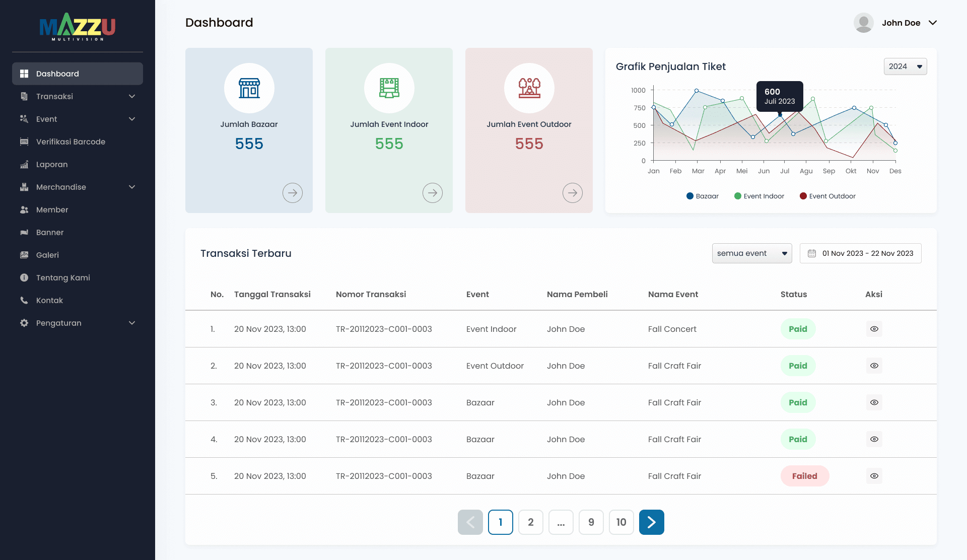The height and width of the screenshot is (560, 967).
Task: Click the arrow icon on Jumlah Event Outdoor card
Action: 572,193
